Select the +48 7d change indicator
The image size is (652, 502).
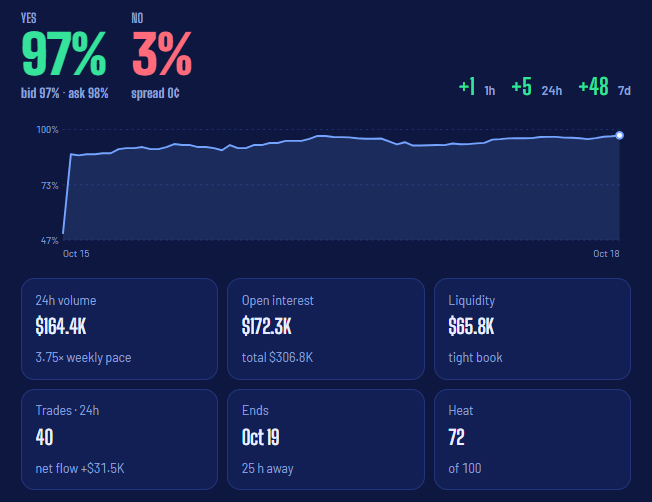(x=604, y=87)
